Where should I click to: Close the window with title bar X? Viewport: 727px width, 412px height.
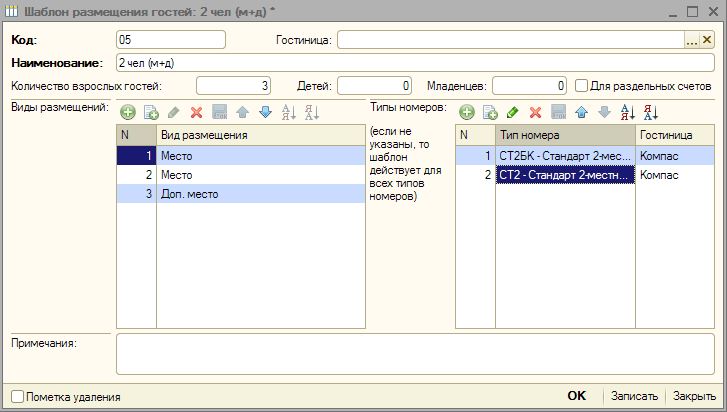713,11
